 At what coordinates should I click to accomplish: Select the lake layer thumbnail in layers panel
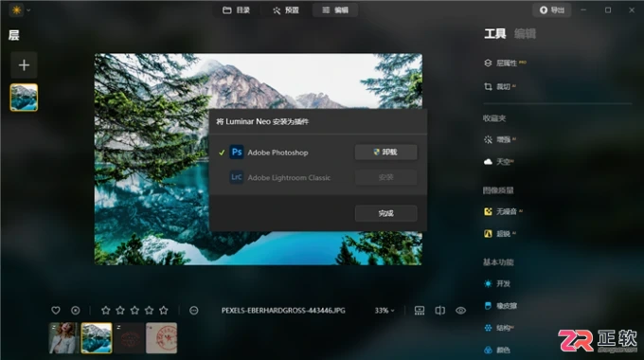[x=24, y=98]
